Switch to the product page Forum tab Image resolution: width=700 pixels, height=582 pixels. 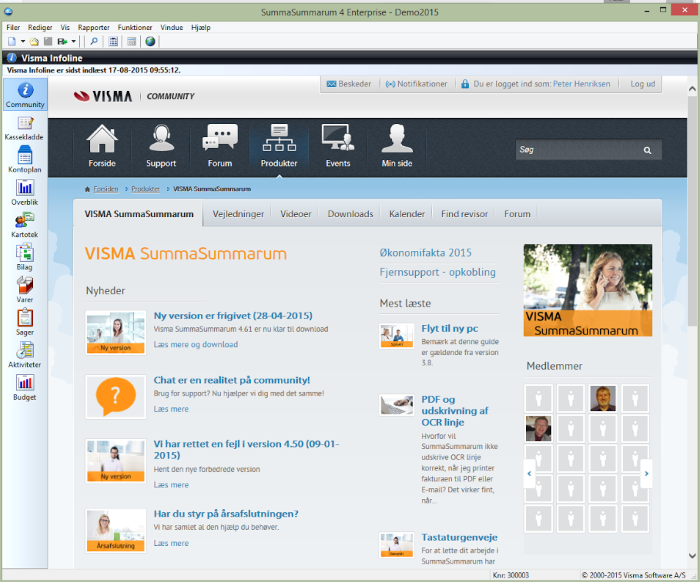(x=517, y=214)
